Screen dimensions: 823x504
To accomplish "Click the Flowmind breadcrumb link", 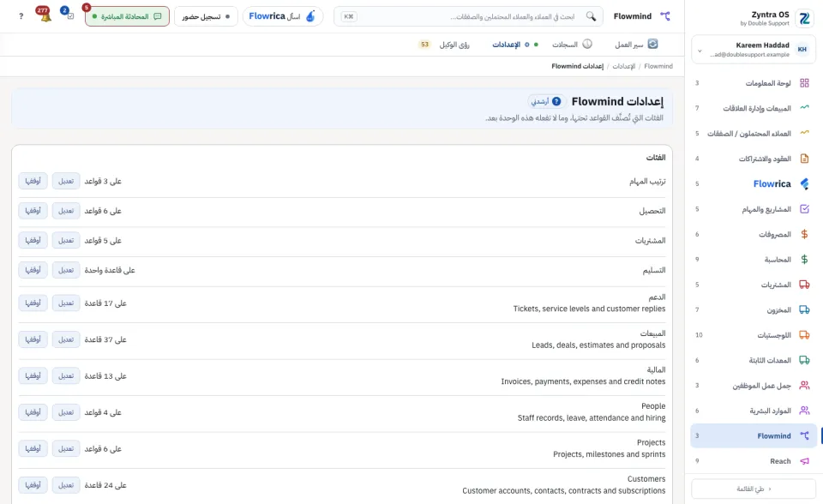I will click(658, 66).
